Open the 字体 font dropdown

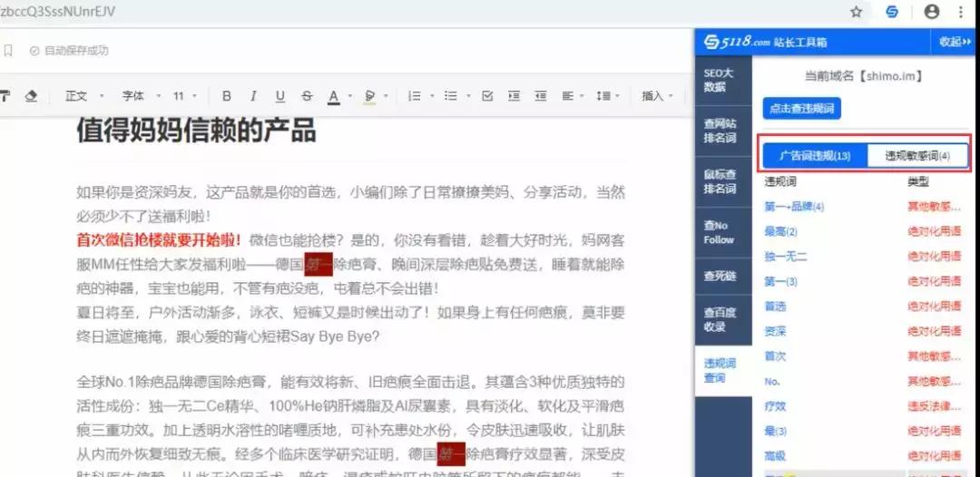click(142, 96)
